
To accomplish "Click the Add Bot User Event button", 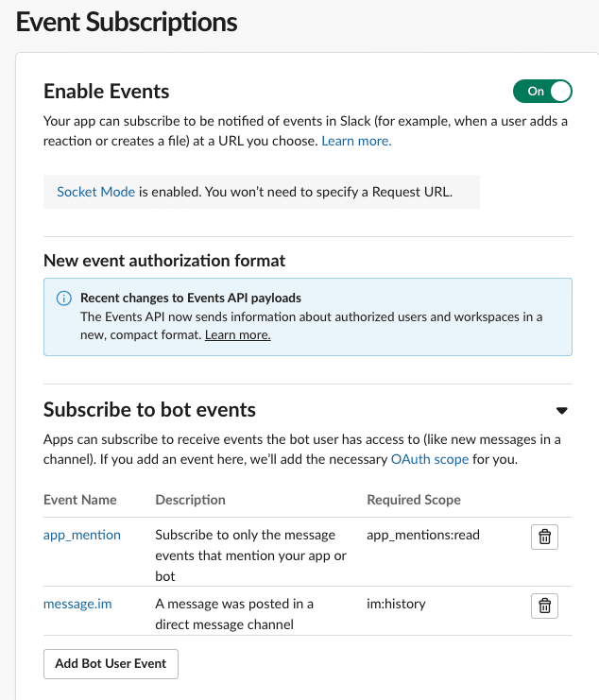I will [x=111, y=664].
